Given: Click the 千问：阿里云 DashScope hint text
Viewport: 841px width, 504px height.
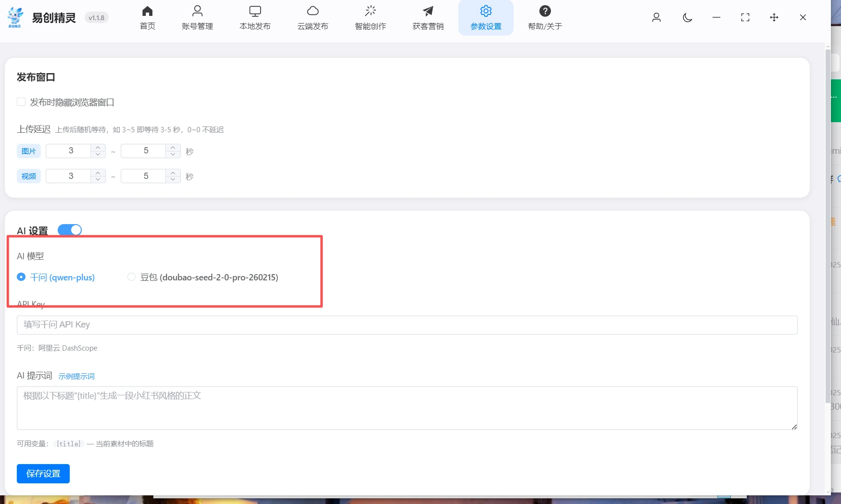Looking at the screenshot, I should pos(57,348).
